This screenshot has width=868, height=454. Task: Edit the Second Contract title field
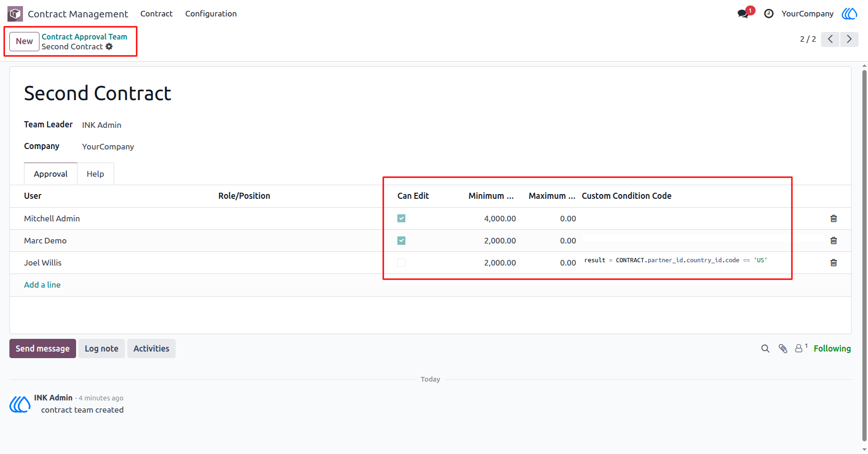(x=98, y=93)
